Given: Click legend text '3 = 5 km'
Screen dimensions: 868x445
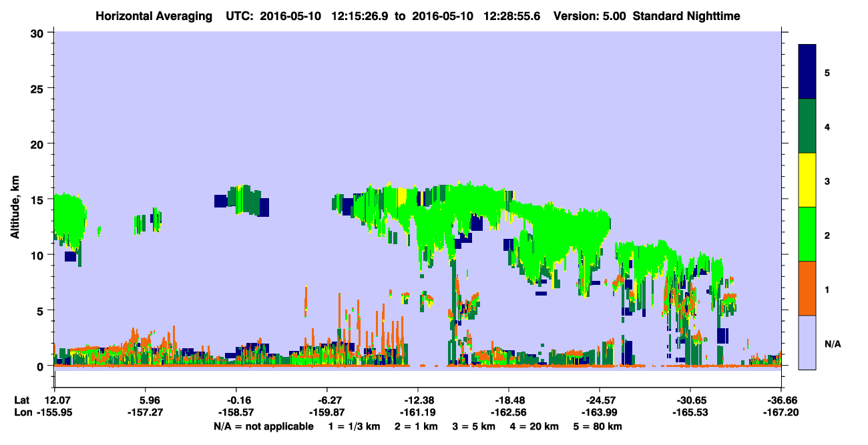Looking at the screenshot, I should [x=474, y=426].
